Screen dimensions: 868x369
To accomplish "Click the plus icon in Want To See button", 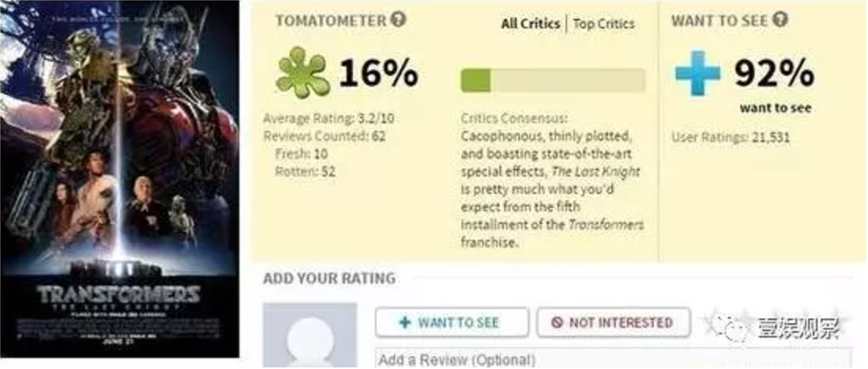I will tap(405, 322).
